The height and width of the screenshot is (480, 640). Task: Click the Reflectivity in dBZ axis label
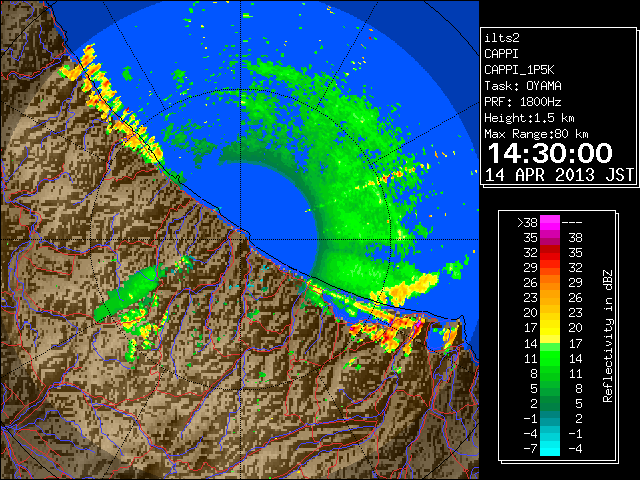coord(608,336)
